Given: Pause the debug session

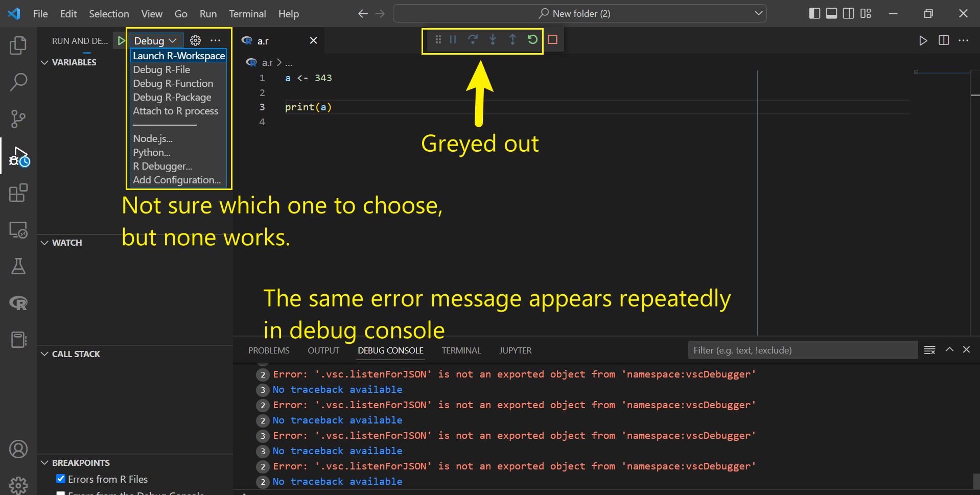Looking at the screenshot, I should (x=453, y=39).
